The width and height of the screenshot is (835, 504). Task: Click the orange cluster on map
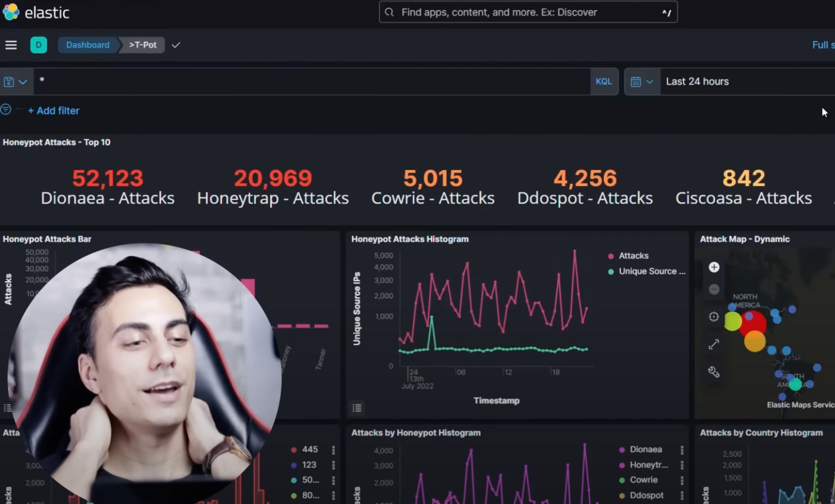click(x=755, y=341)
